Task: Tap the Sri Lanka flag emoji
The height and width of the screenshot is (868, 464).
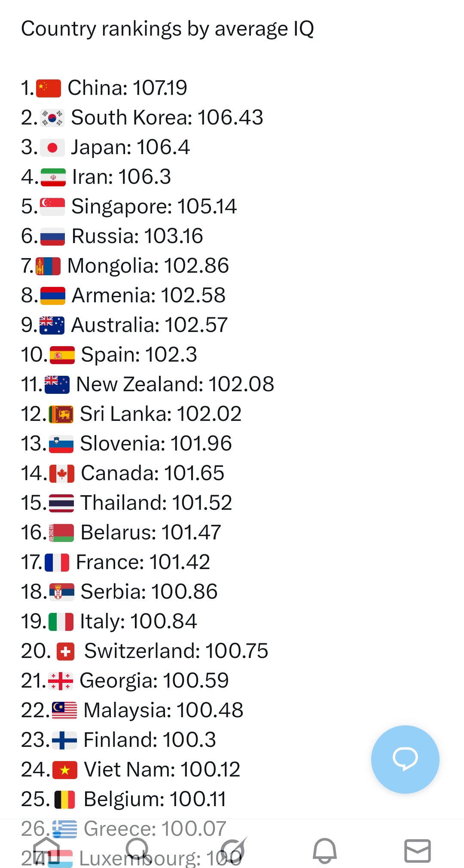Action: click(x=61, y=414)
